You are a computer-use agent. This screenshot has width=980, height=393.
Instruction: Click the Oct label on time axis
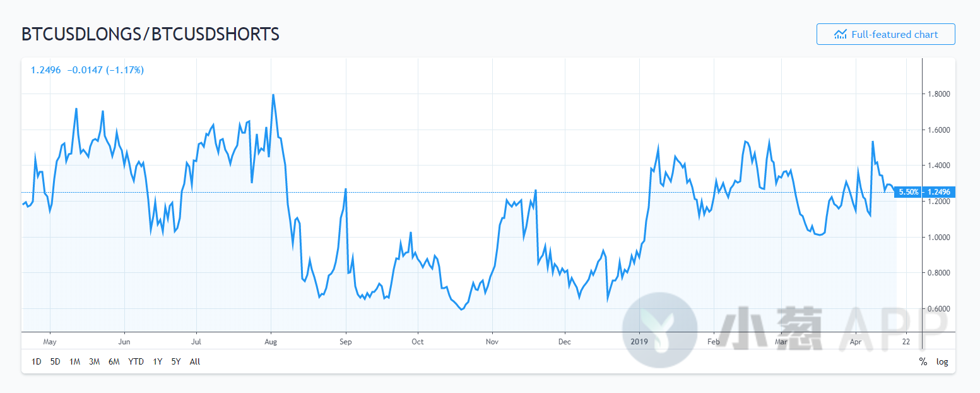tap(418, 342)
